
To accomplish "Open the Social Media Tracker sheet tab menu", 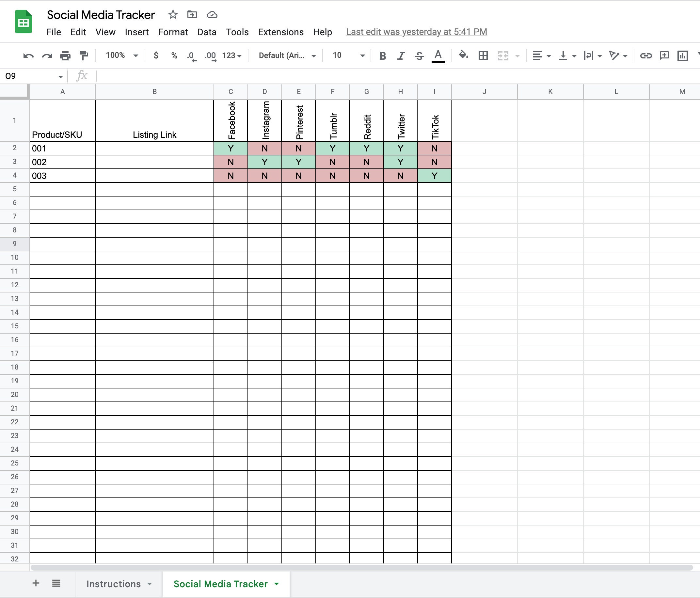I will [277, 583].
